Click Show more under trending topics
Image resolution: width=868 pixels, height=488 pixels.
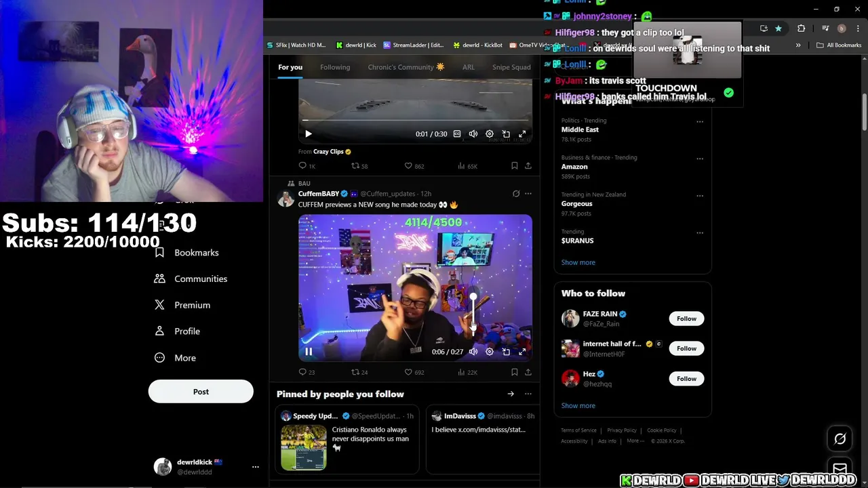click(x=578, y=262)
